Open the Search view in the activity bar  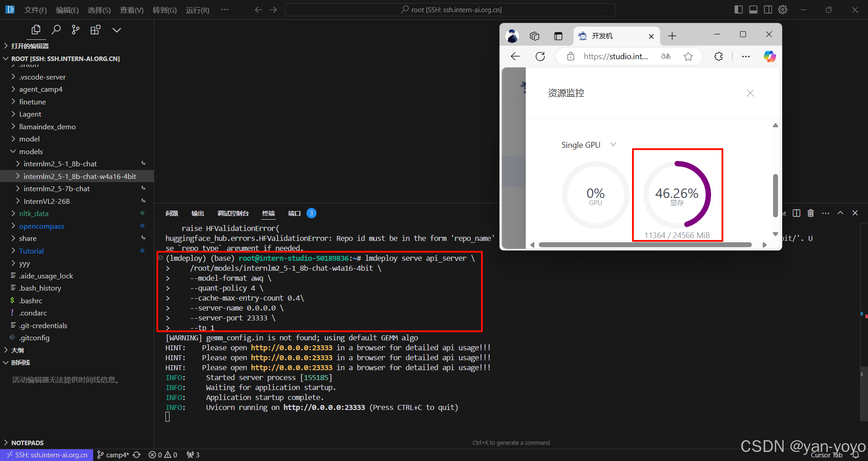[x=56, y=29]
